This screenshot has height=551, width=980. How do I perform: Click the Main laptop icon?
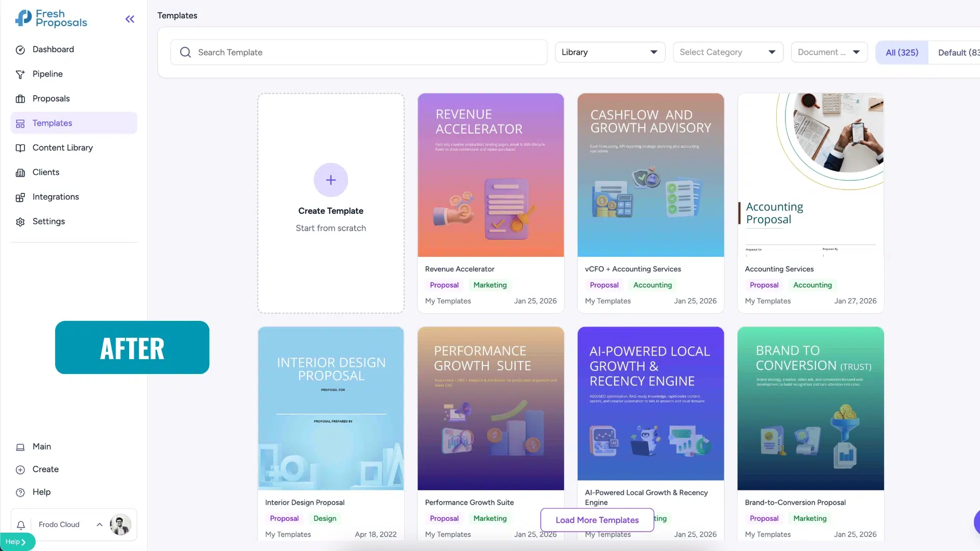coord(20,447)
